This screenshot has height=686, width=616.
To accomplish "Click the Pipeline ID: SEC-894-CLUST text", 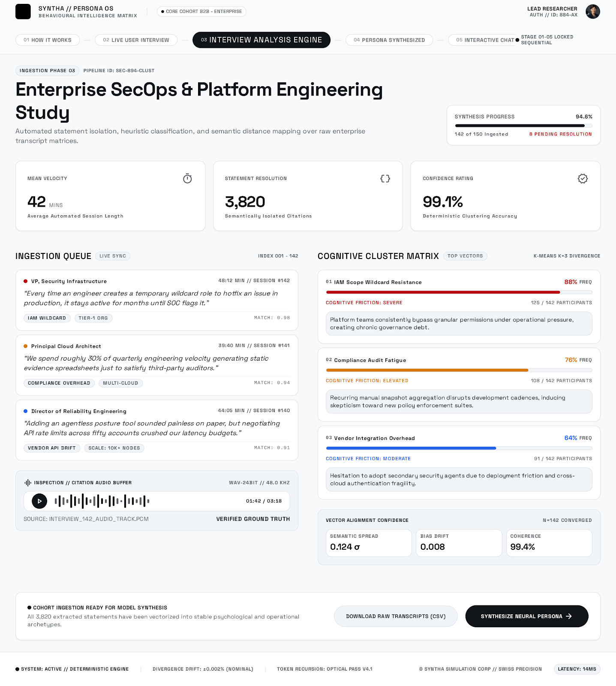I will point(119,71).
